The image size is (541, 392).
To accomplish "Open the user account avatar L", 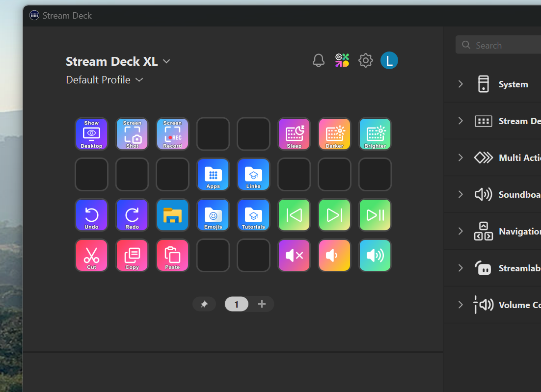I will (389, 61).
